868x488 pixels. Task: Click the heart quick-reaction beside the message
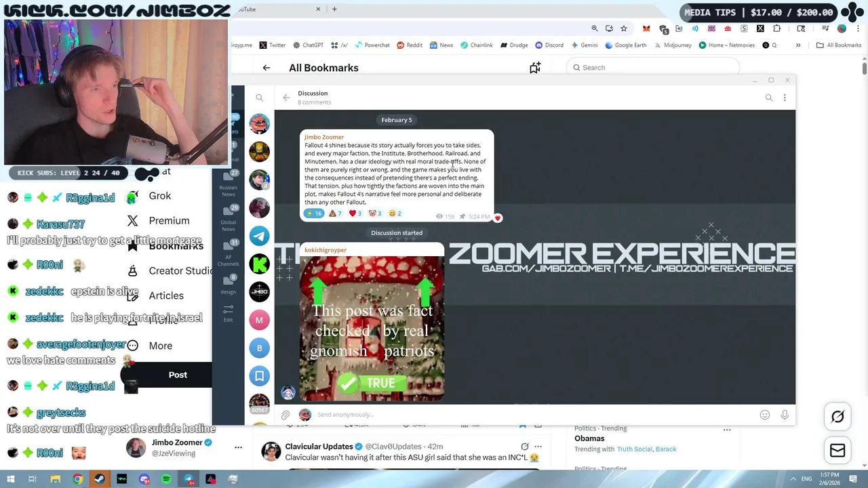498,218
